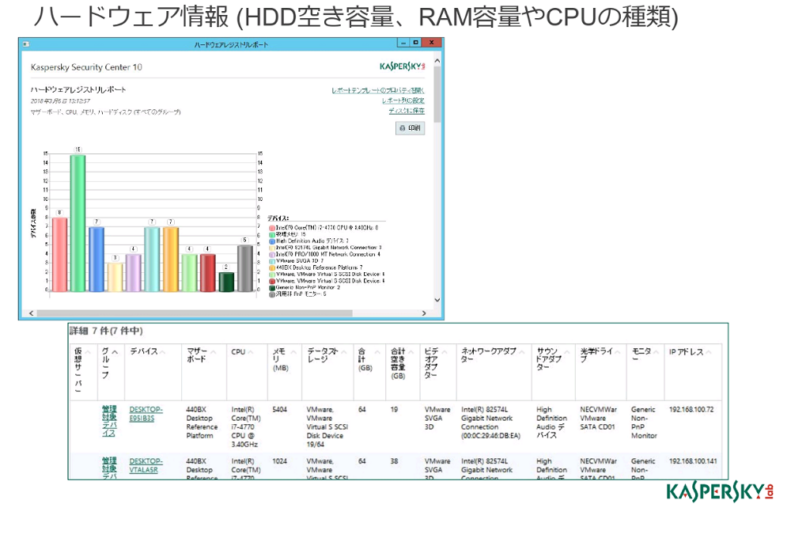791x538 pixels.
Task: Click the blue chart bar labeled 7
Action: tap(96, 259)
